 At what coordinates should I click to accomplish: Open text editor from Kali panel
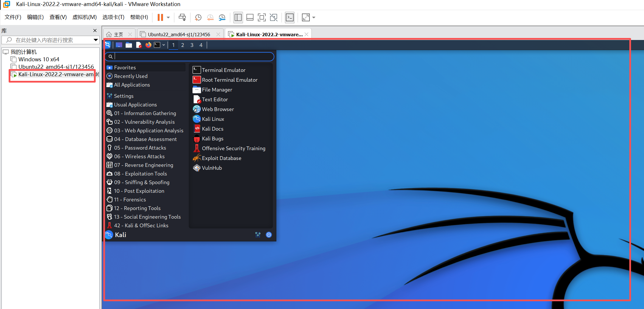139,45
